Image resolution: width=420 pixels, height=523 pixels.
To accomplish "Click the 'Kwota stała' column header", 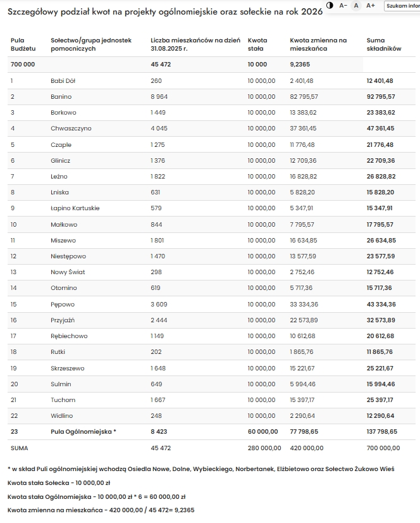I will (x=257, y=44).
